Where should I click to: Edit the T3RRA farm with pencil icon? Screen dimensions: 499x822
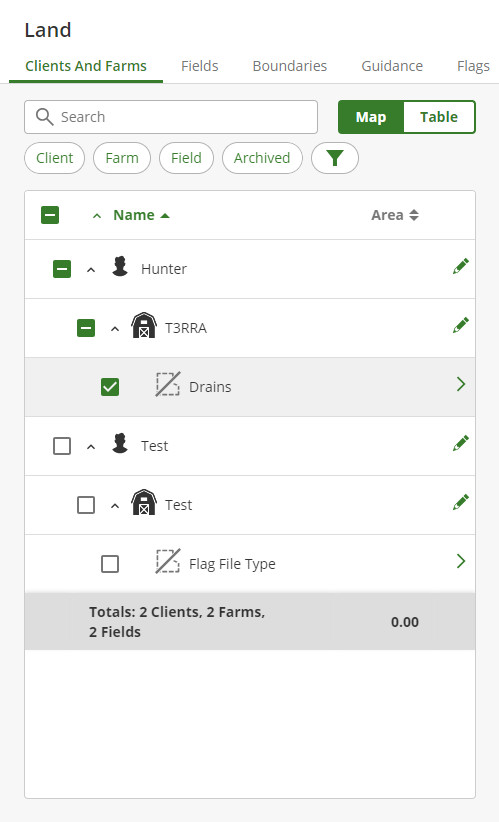[461, 326]
